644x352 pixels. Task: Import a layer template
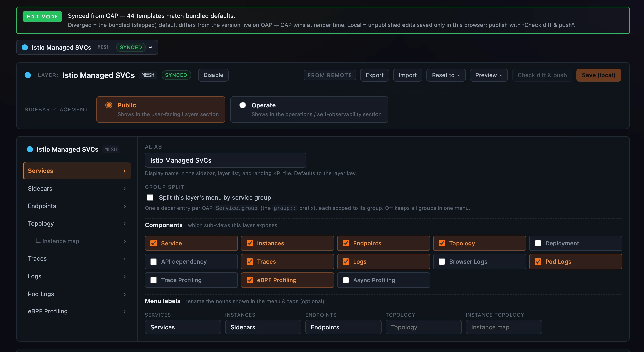point(408,75)
